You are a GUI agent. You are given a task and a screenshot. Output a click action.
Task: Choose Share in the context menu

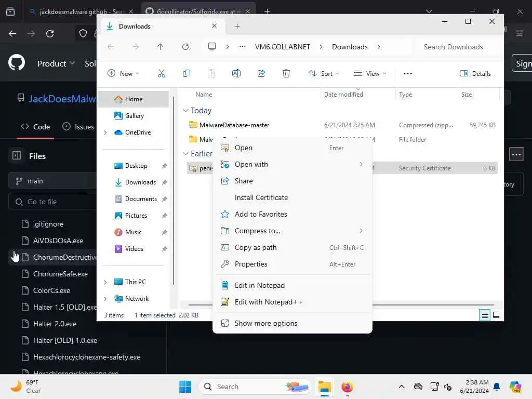tap(292, 181)
